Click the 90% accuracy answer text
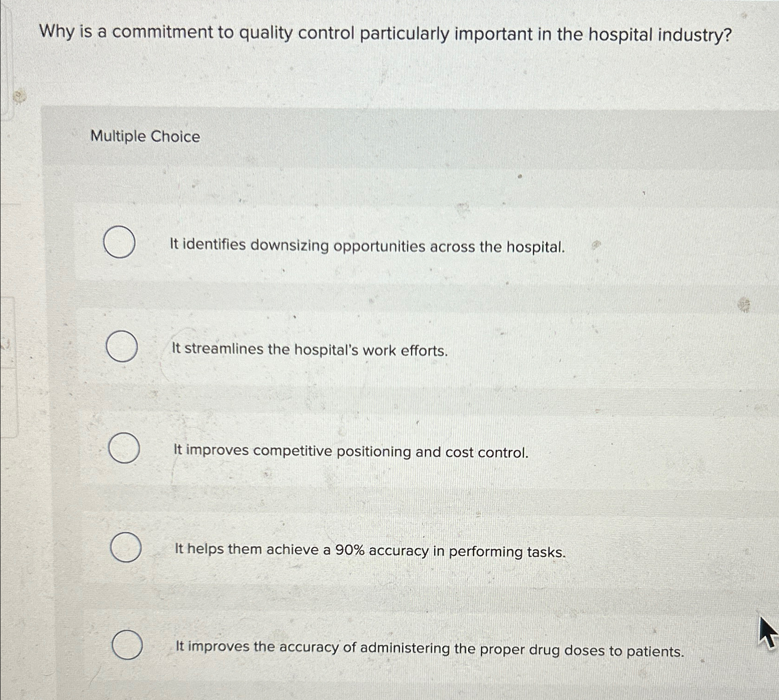This screenshot has width=779, height=700. pos(370,551)
